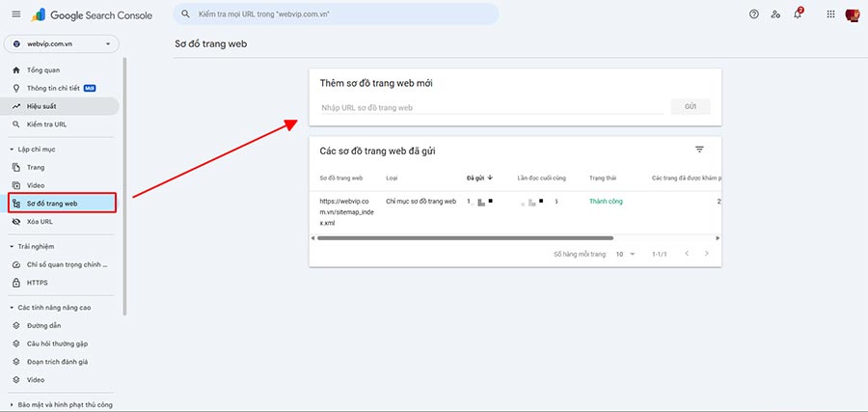Image resolution: width=868 pixels, height=412 pixels.
Task: Click the Trang pages icon
Action: 16,167
